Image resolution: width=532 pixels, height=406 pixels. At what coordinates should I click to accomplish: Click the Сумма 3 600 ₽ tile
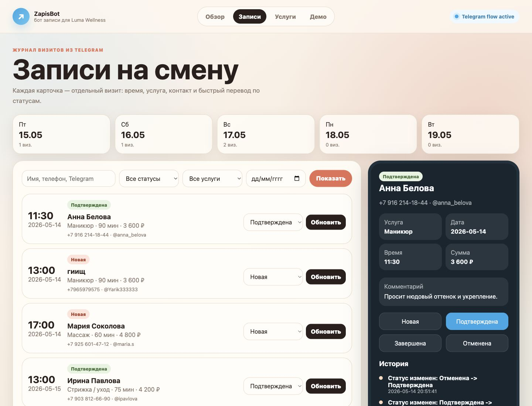pos(477,257)
